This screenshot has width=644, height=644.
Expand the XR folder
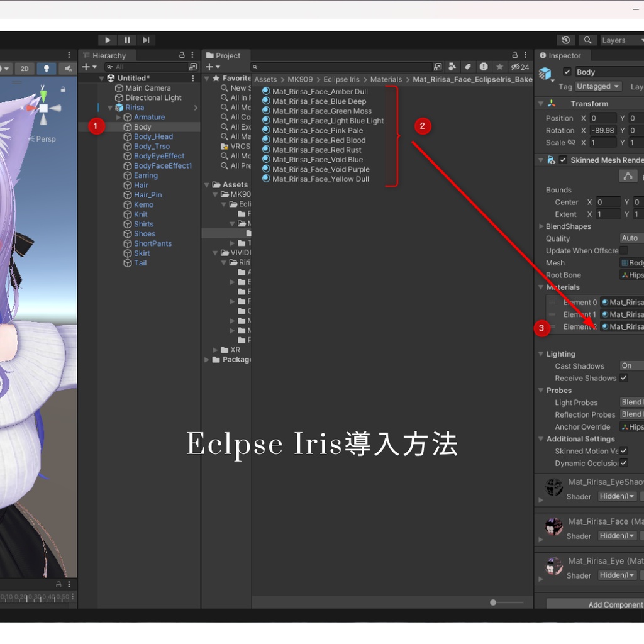[215, 350]
